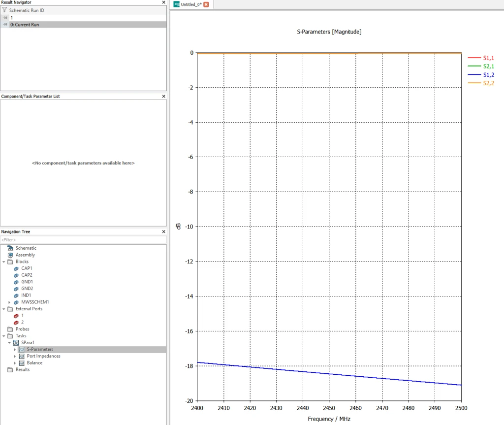Viewport: 504px width, 425px height.
Task: Collapse the SPara1 task node
Action: [x=9, y=343]
